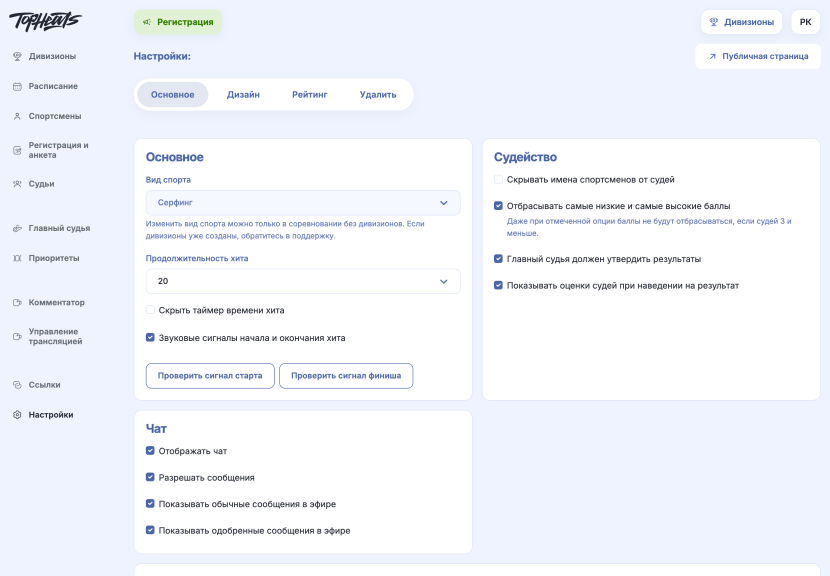
Task: Open Судьи in the sidebar
Action: [x=41, y=184]
